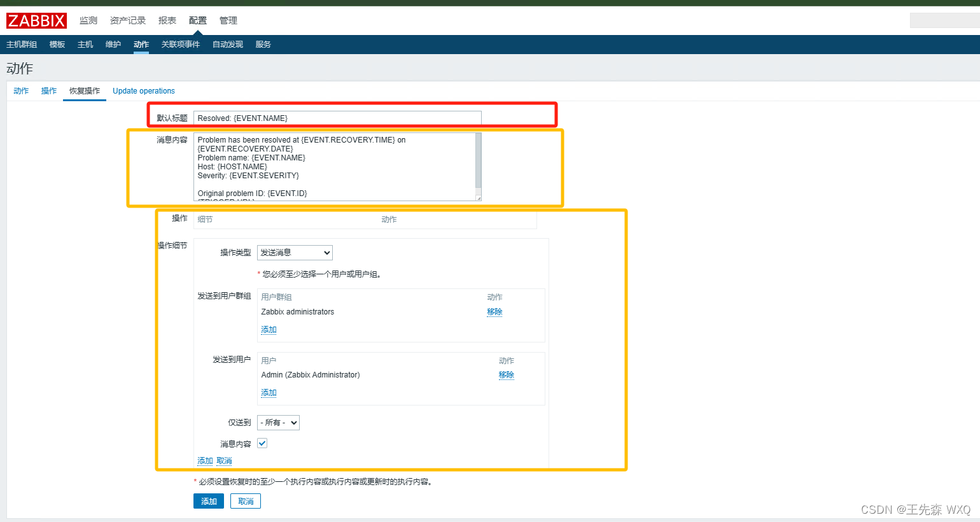
Task: Click the blue 添加 button
Action: (209, 502)
